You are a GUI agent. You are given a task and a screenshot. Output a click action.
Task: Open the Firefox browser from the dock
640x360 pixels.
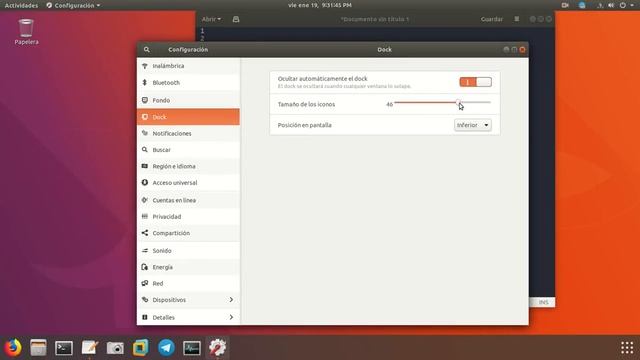[13, 348]
